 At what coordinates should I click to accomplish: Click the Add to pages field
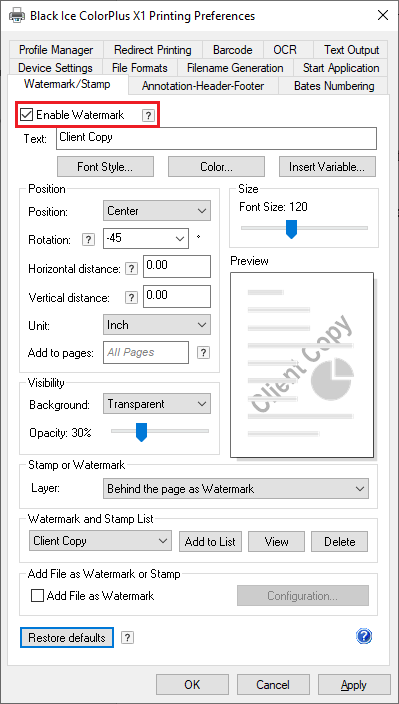pos(146,352)
